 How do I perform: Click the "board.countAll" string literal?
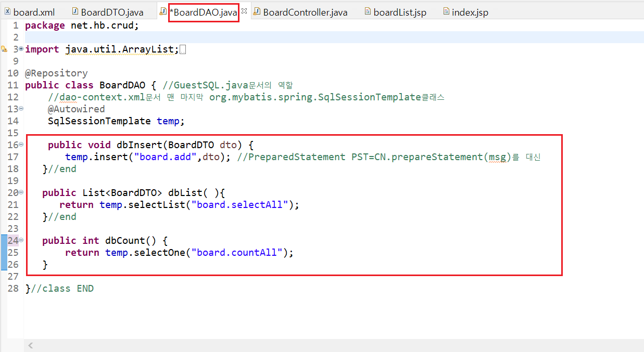pos(237,253)
